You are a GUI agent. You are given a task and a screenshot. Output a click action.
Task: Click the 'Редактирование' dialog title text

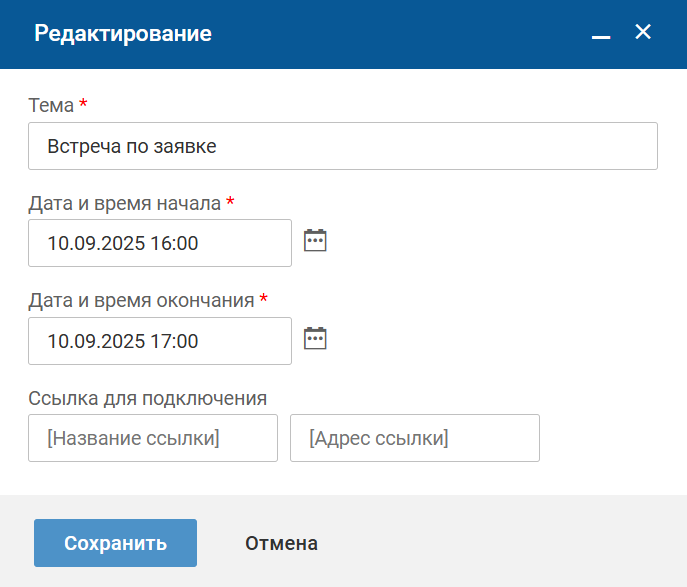[123, 34]
